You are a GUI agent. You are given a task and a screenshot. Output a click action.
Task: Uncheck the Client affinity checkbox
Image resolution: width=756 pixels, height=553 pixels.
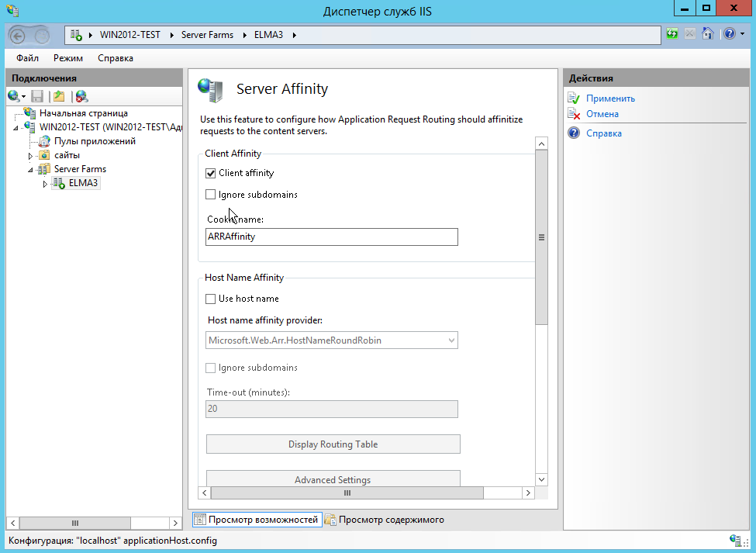(211, 173)
